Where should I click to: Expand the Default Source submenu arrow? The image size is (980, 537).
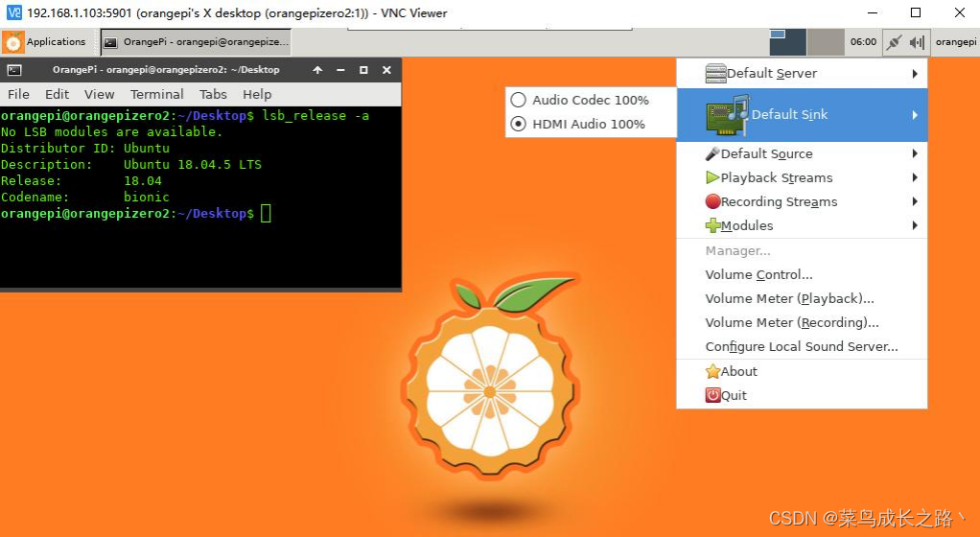pyautogui.click(x=915, y=153)
